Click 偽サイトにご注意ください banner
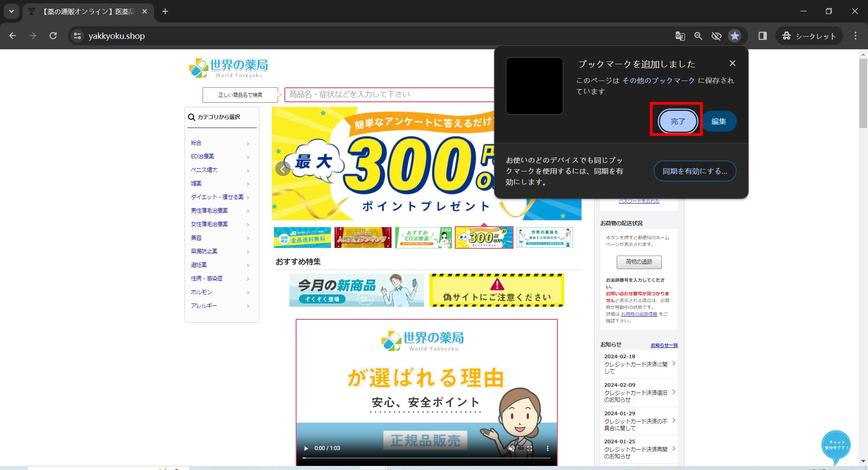Screen dimensions: 868x470 click(x=496, y=290)
